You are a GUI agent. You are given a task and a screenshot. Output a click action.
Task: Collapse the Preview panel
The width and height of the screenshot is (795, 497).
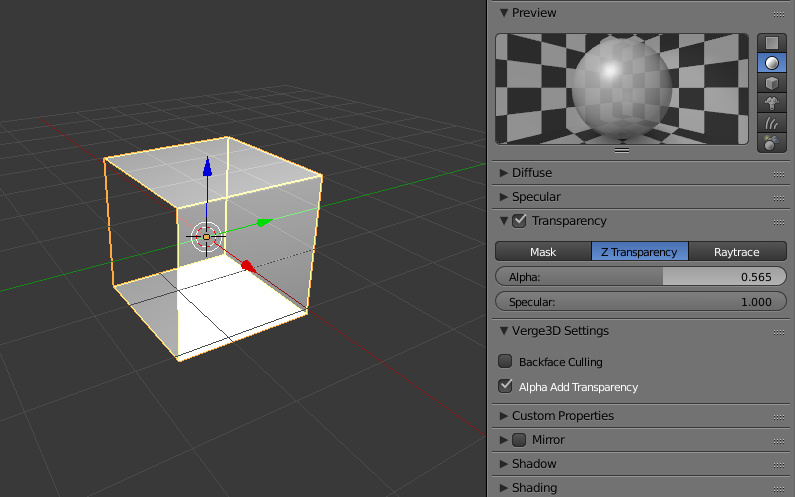[503, 13]
